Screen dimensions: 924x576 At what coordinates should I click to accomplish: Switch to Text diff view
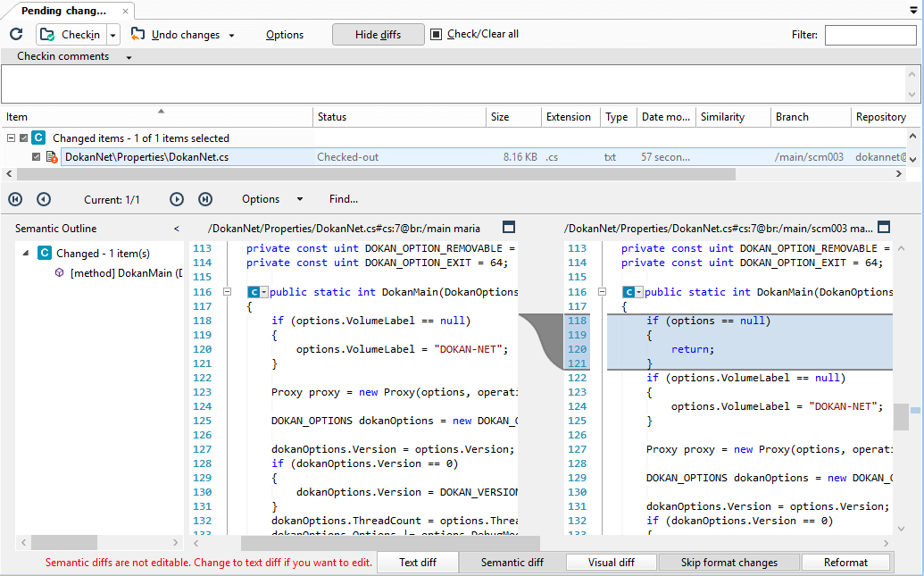(x=418, y=563)
